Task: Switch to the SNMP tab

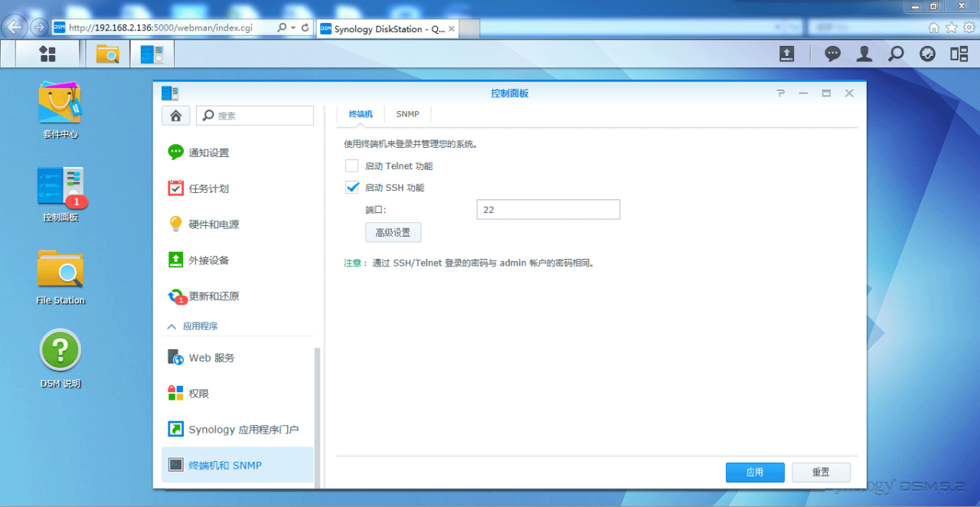Action: tap(407, 114)
